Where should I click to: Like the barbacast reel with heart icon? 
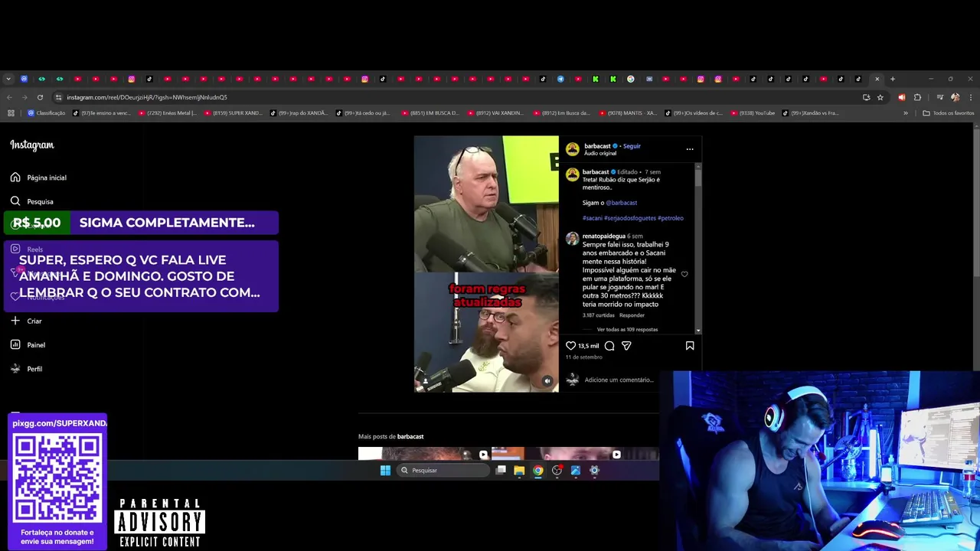[570, 346]
